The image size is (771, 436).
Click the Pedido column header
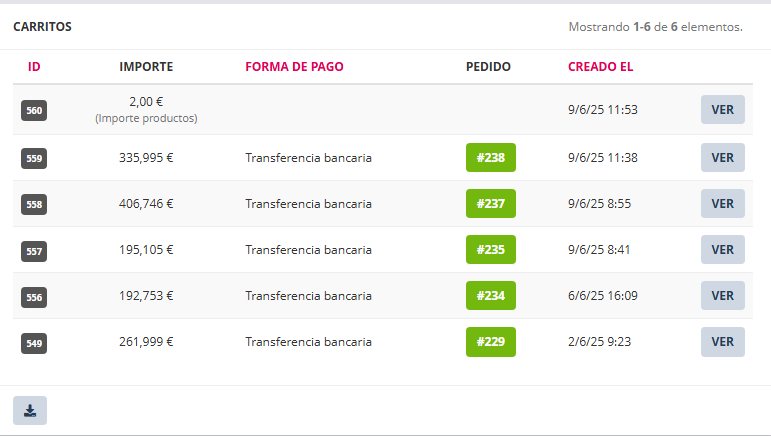click(x=488, y=67)
